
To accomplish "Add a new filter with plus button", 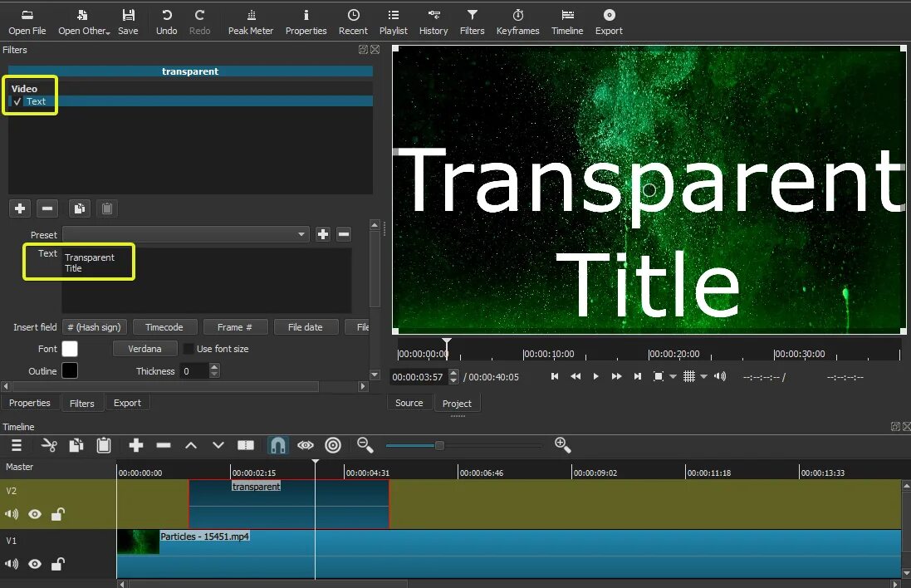I will pos(20,208).
